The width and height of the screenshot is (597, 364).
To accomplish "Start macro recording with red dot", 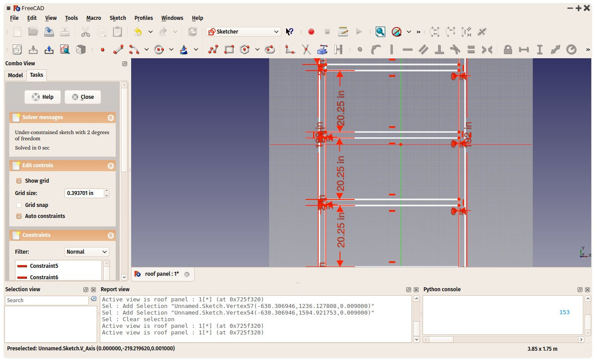I will (311, 32).
